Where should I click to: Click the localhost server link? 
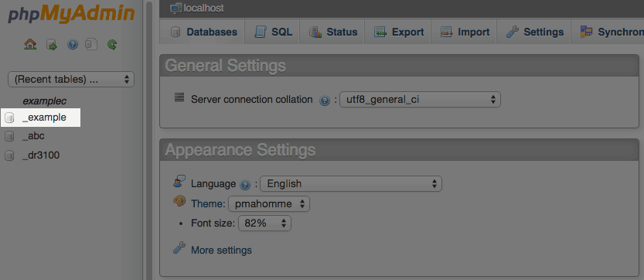[x=204, y=9]
